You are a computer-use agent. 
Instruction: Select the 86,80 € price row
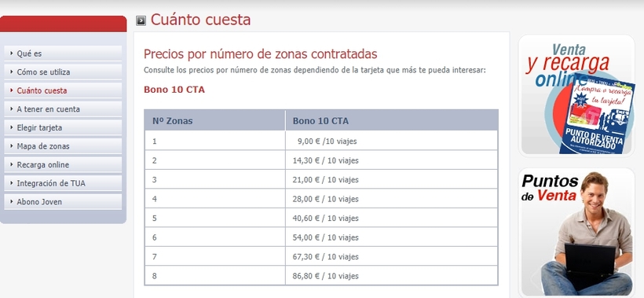tap(321, 276)
